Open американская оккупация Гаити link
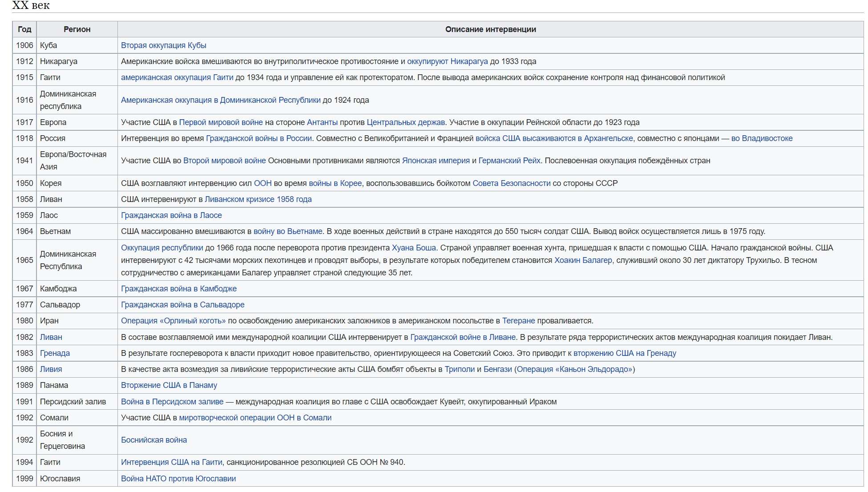This screenshot has width=868, height=492. [177, 77]
